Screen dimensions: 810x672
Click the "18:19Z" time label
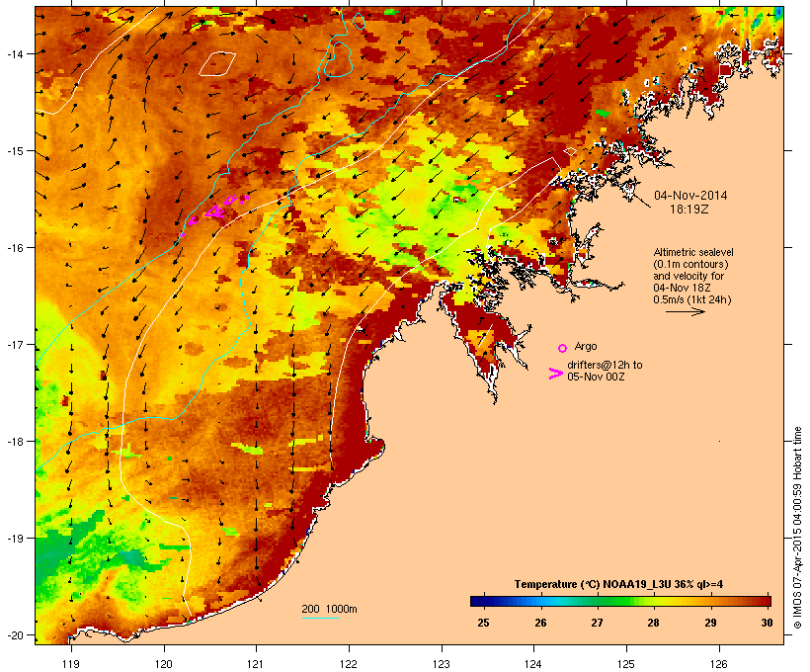coord(688,210)
